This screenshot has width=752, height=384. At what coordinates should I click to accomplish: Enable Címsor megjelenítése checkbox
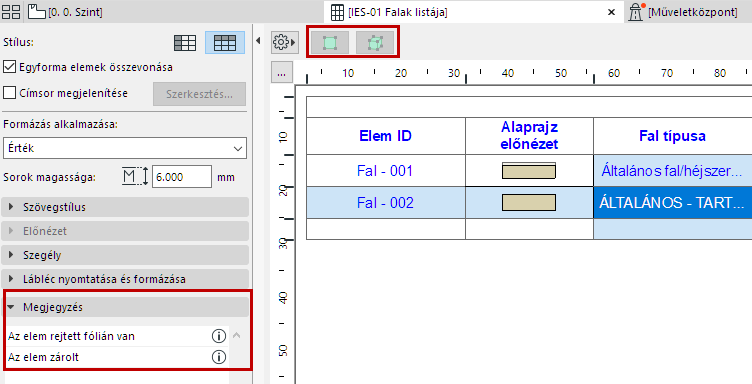(10, 93)
